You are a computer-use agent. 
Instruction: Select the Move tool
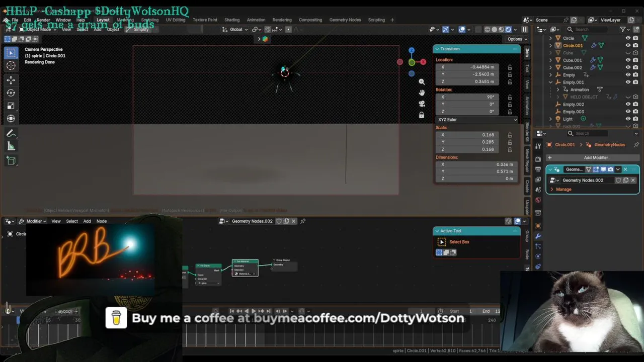pos(11,80)
